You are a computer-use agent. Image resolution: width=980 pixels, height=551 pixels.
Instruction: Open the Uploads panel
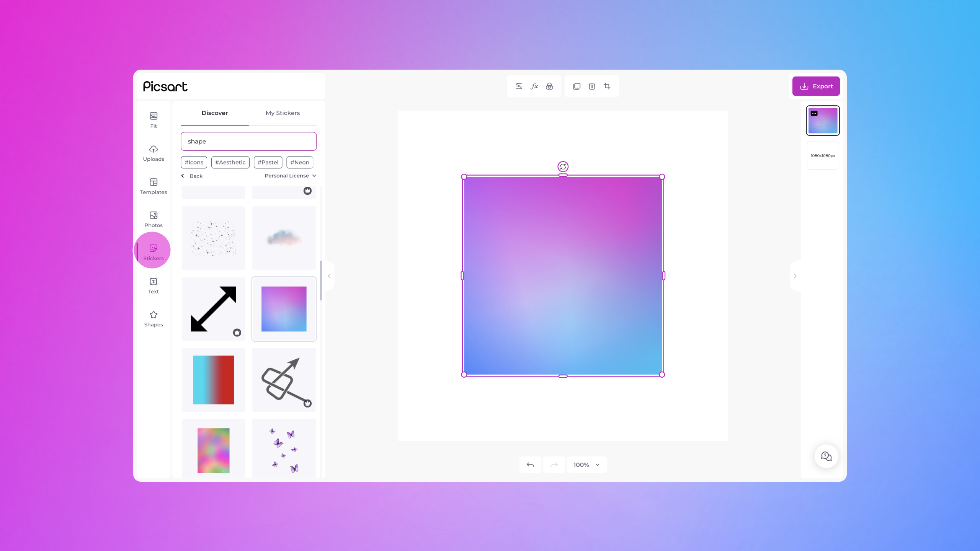154,153
